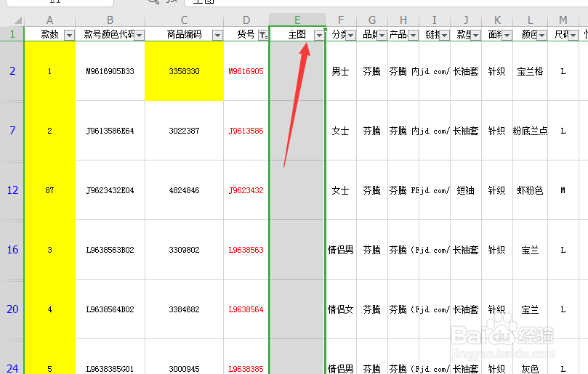This screenshot has width=588, height=374.
Task: Select column G header
Action: [372, 20]
